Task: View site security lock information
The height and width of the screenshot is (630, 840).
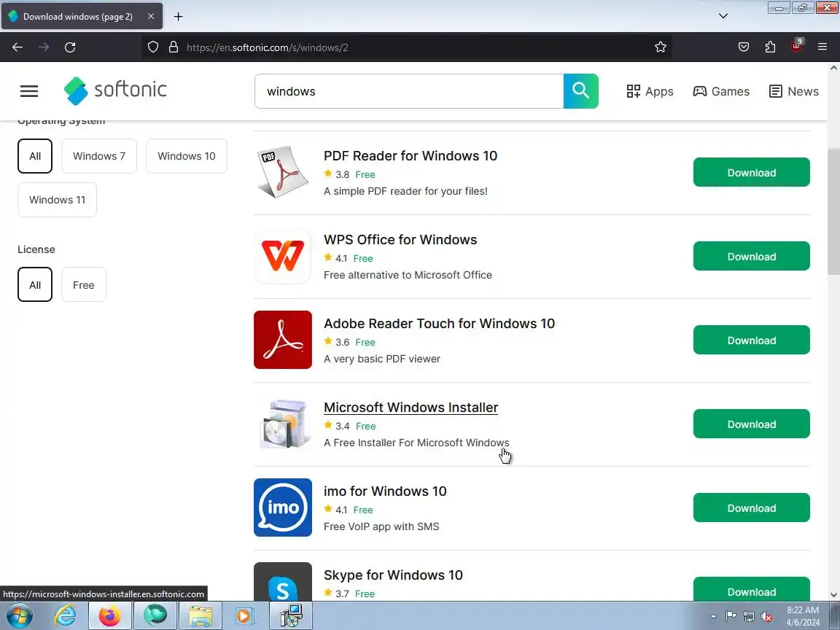Action: (173, 47)
